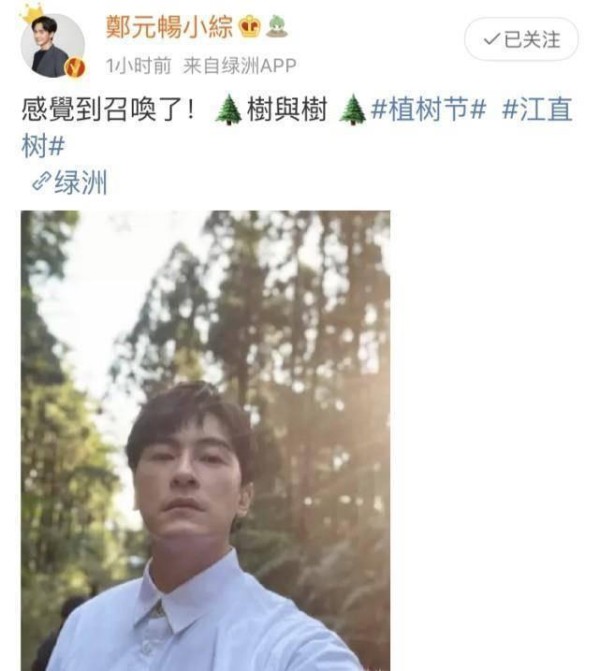The height and width of the screenshot is (671, 600).
Task: Tap the orange V verification badge
Action: [74, 68]
